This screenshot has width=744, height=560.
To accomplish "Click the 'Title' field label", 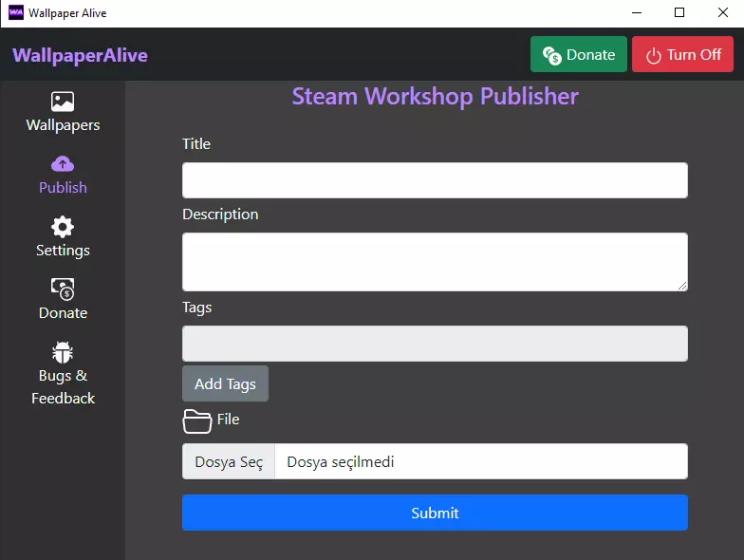I will click(196, 144).
